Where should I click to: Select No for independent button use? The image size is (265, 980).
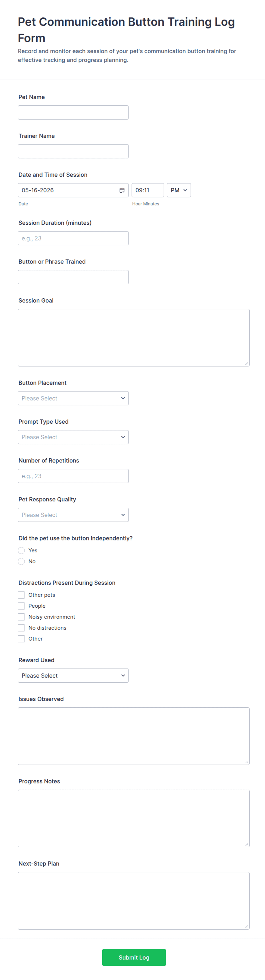tap(21, 562)
